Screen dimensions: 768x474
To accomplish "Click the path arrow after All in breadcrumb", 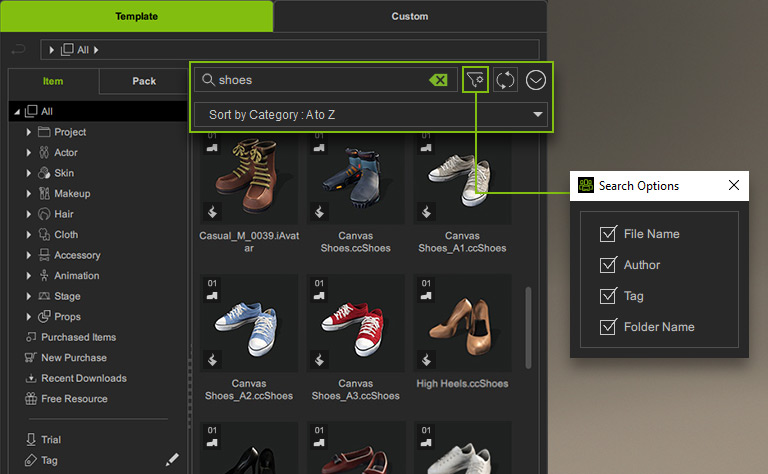I will tap(96, 49).
